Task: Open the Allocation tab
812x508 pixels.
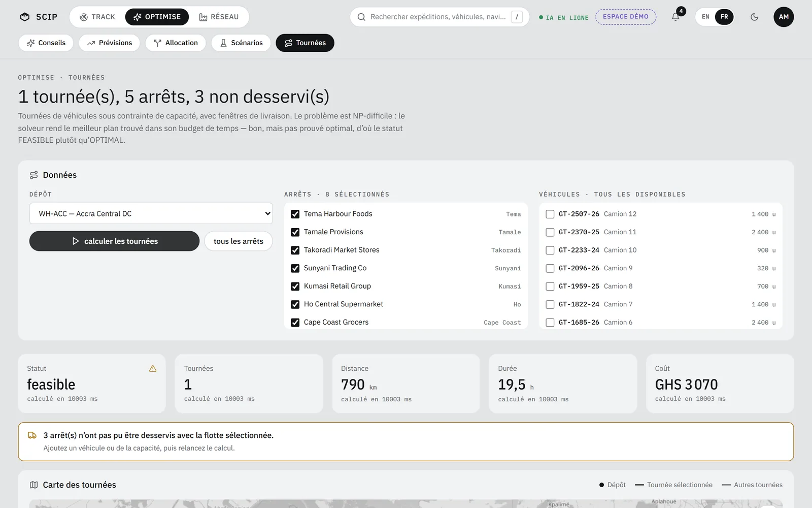Action: click(x=176, y=43)
